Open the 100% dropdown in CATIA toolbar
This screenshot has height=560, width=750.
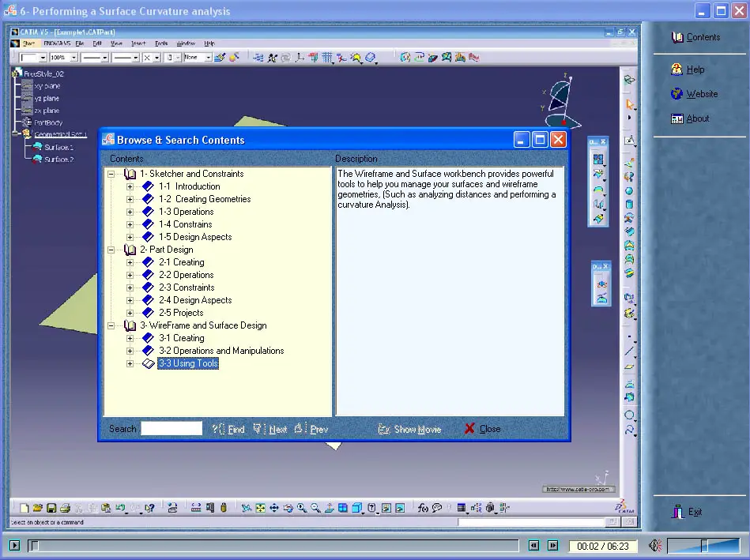(74, 58)
